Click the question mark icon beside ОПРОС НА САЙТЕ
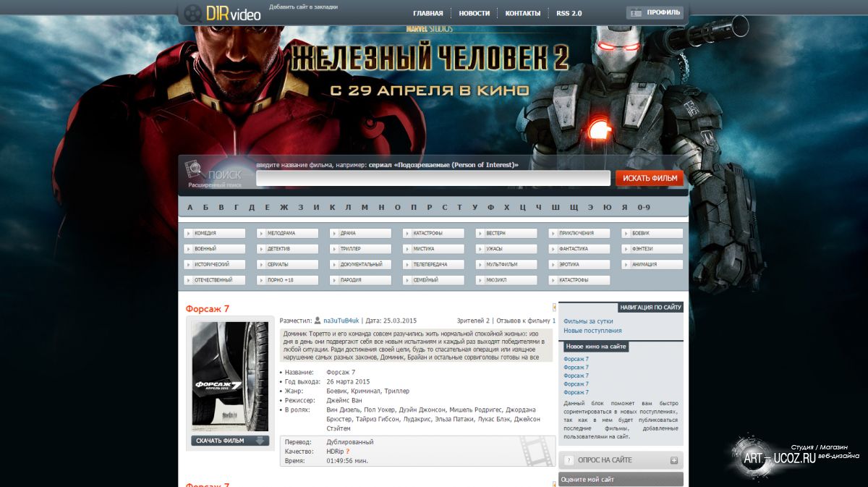Image resolution: width=868 pixels, height=487 pixels. click(x=569, y=460)
